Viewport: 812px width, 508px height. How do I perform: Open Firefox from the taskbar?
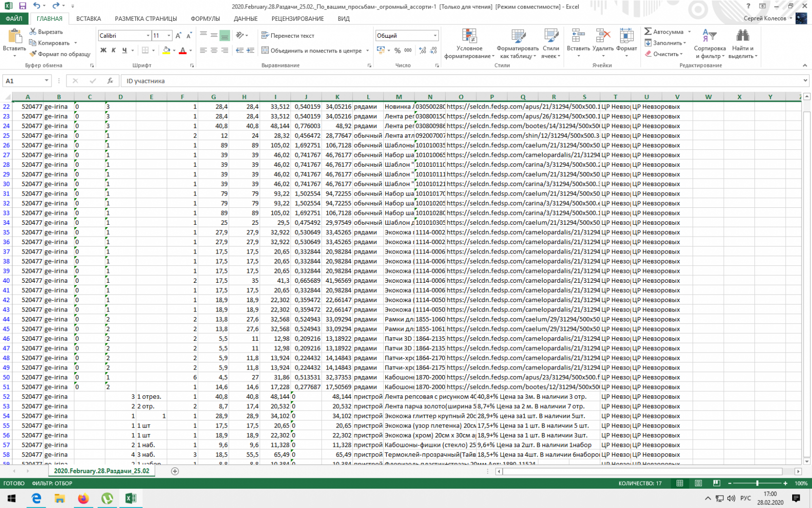(x=83, y=498)
